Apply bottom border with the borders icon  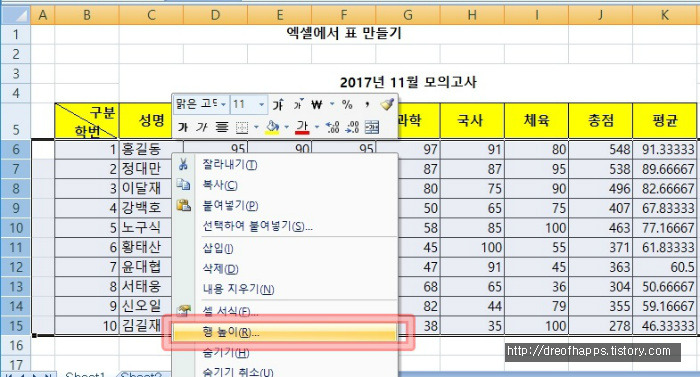(242, 128)
